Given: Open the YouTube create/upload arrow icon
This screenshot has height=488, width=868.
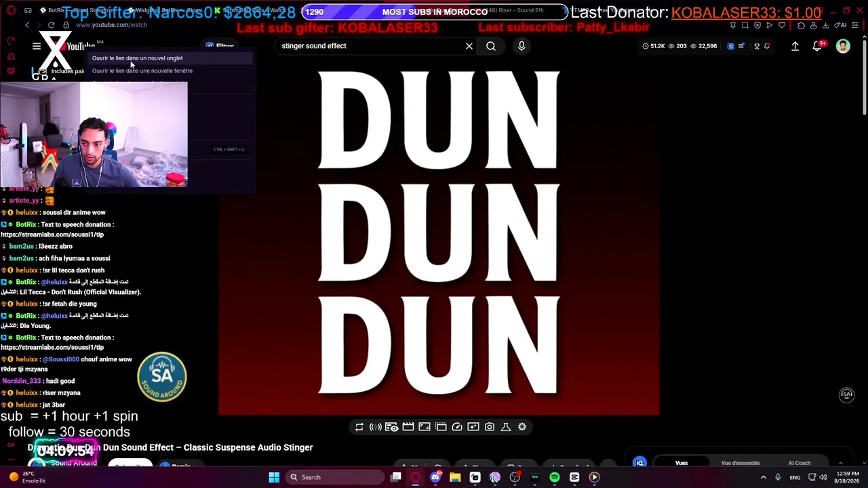Looking at the screenshot, I should click(795, 46).
